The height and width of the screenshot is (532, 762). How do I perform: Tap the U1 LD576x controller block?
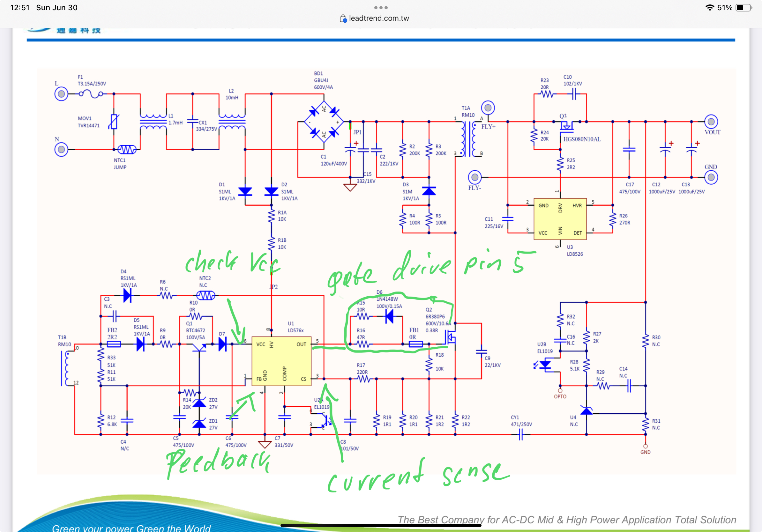281,361
